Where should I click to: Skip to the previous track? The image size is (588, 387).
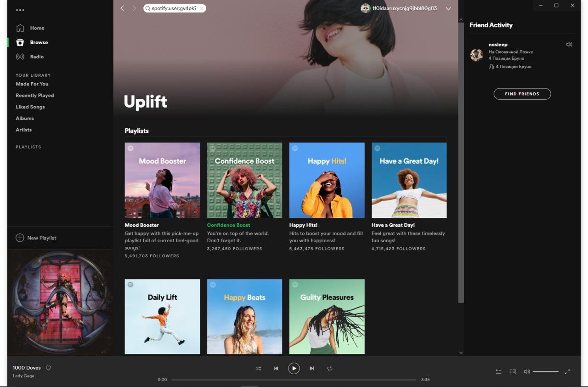tap(276, 368)
